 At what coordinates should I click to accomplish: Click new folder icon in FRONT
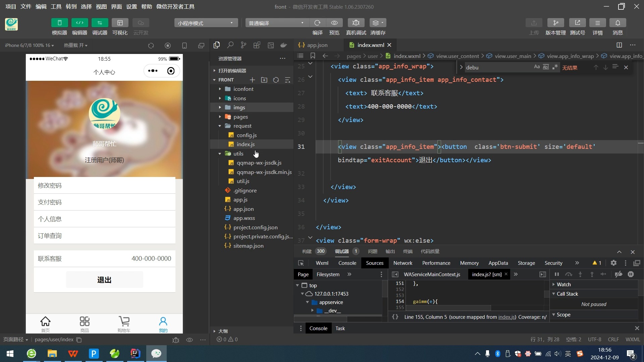[264, 80]
